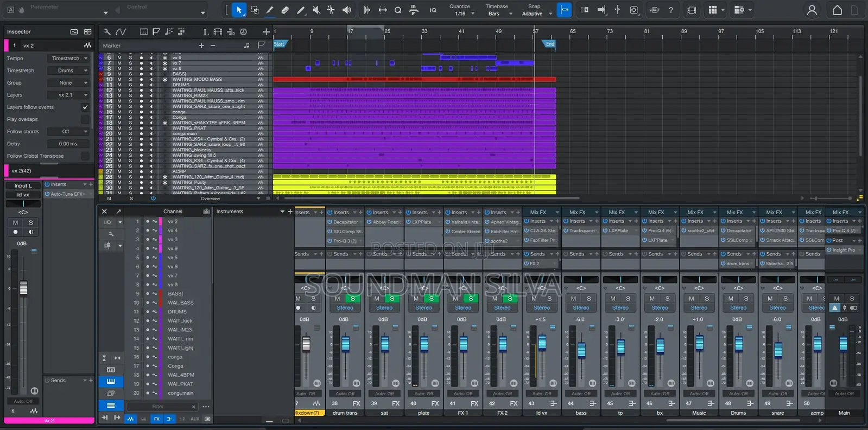Open the Layers dropdown showing vx 2.1

click(x=69, y=95)
